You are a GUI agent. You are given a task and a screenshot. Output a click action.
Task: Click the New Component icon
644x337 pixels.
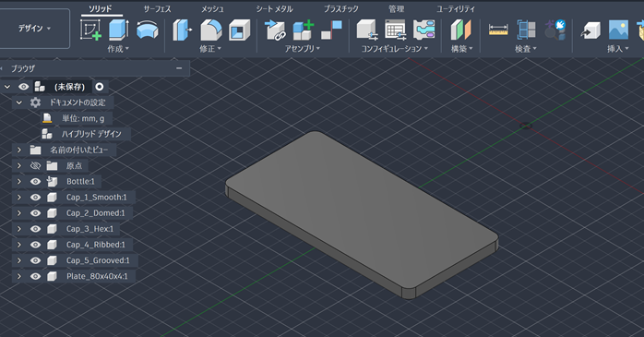point(304,30)
